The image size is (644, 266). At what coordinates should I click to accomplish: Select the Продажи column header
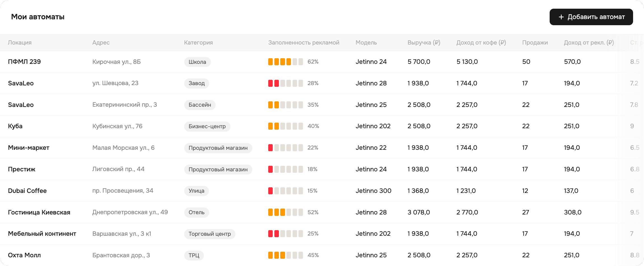pyautogui.click(x=535, y=43)
